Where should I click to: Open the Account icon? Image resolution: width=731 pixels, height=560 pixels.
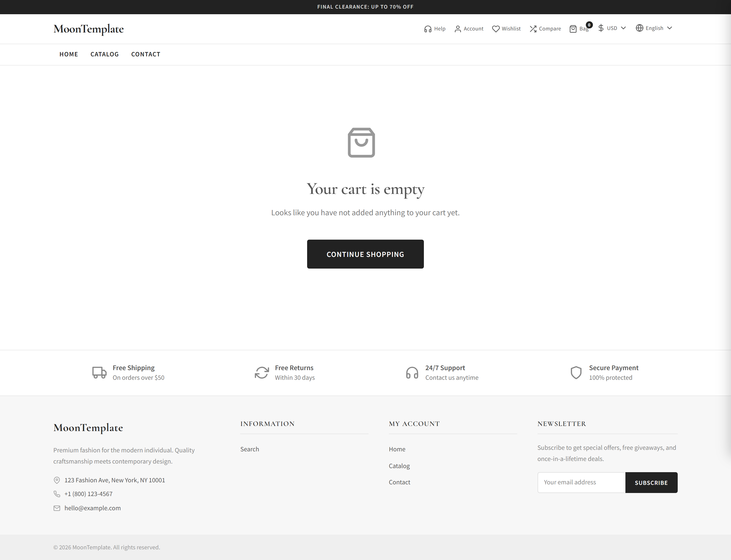click(458, 29)
